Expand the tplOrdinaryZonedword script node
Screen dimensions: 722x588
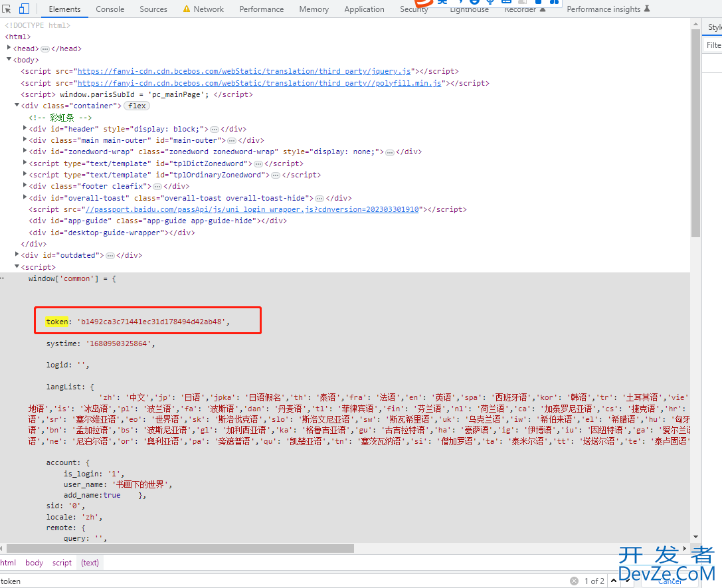click(25, 173)
